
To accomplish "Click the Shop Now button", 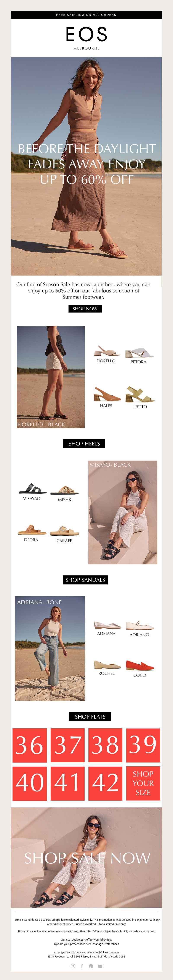I will [85, 309].
